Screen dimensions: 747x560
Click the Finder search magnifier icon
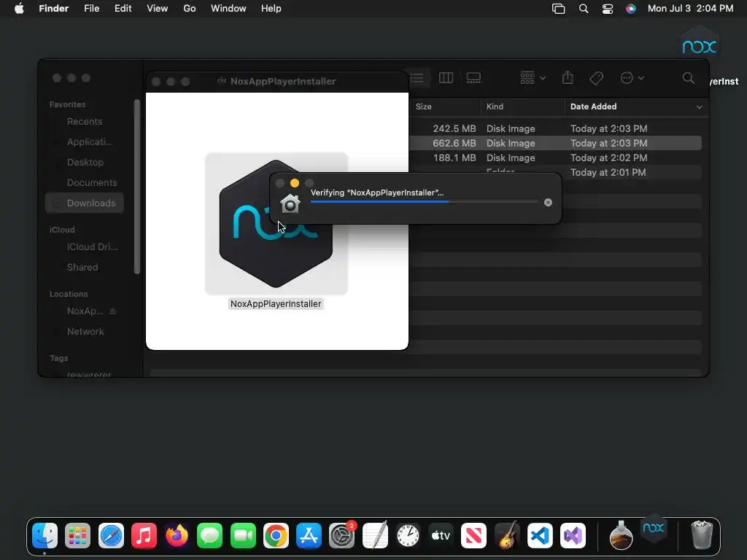(x=689, y=78)
